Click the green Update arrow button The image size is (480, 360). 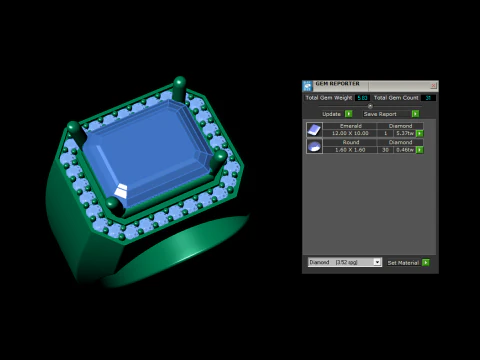348,114
